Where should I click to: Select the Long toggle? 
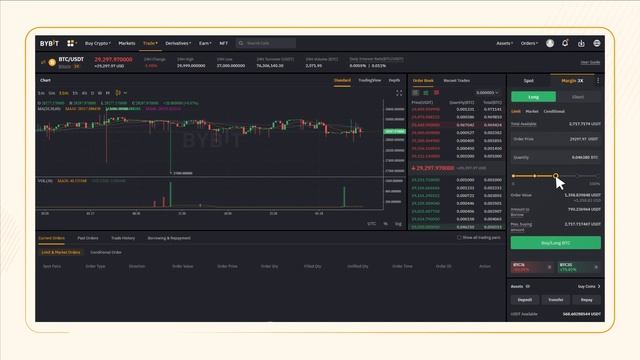pyautogui.click(x=533, y=97)
